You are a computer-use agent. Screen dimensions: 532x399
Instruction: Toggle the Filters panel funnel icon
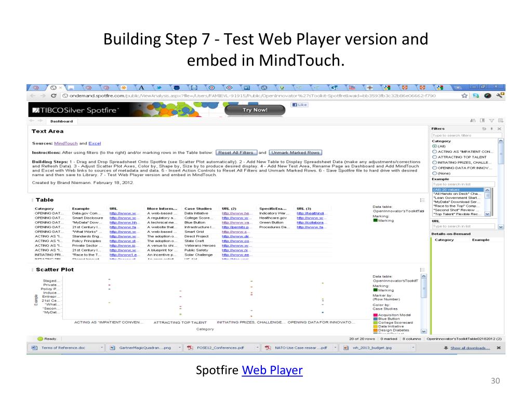tap(491, 121)
